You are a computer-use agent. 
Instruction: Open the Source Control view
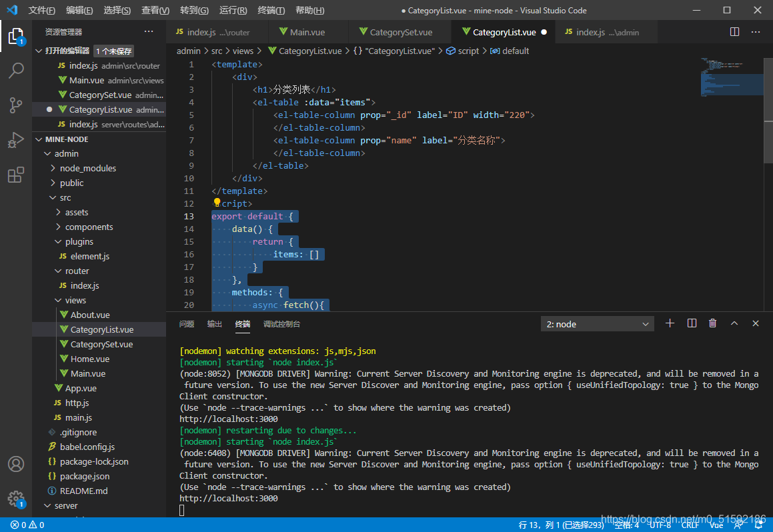click(16, 105)
